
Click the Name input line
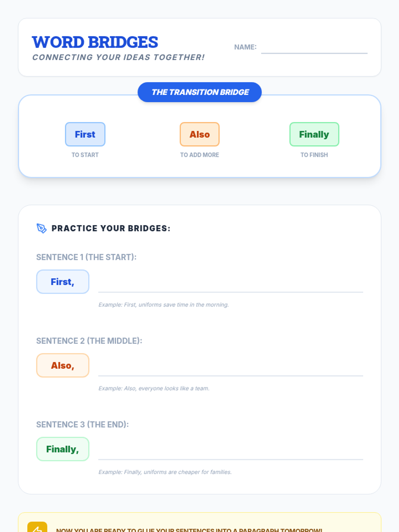tap(314, 48)
